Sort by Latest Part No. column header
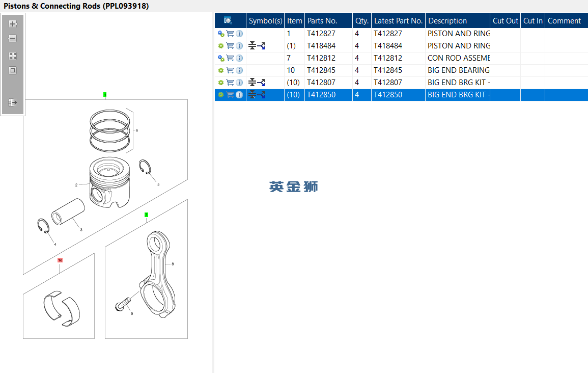 point(398,21)
